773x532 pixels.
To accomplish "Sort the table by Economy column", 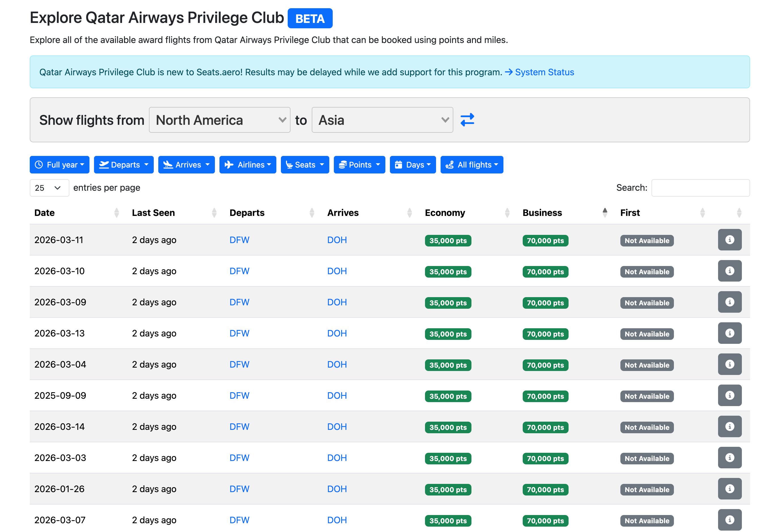I will (445, 213).
